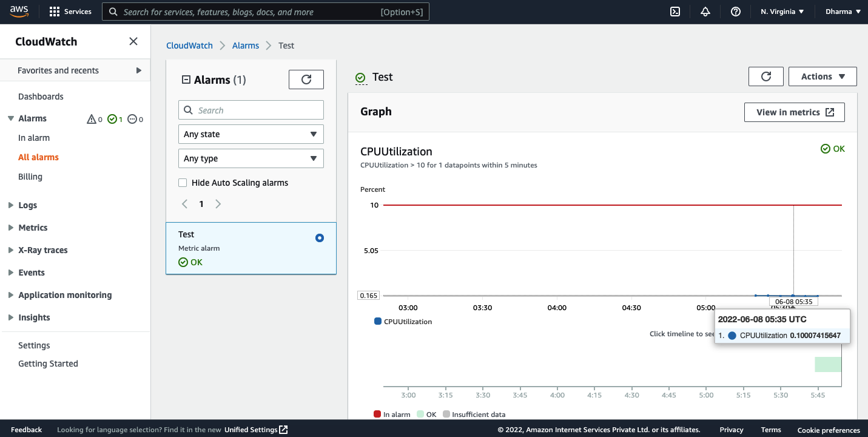Open the Services grid menu
868x437 pixels.
pos(70,12)
